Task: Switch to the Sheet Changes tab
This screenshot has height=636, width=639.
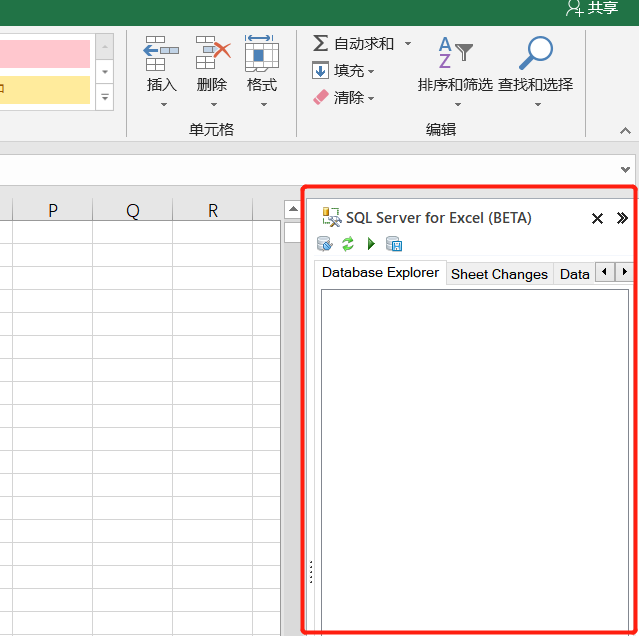Action: (499, 274)
